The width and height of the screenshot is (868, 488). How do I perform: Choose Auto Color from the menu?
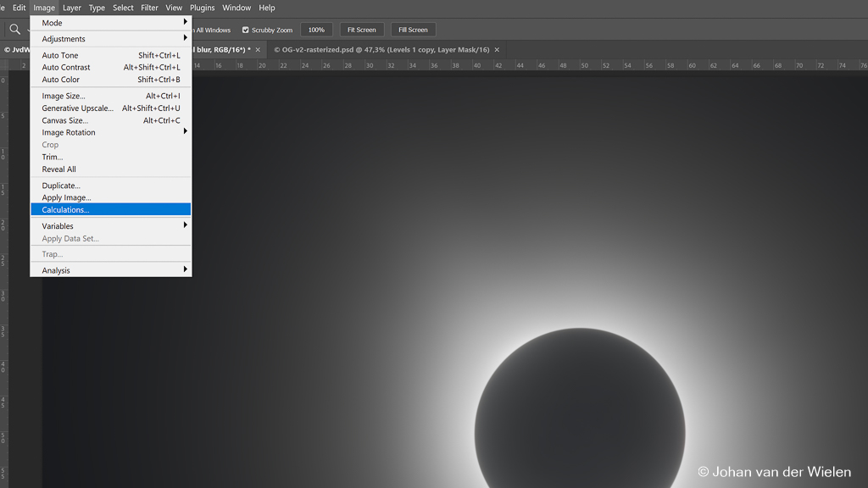point(111,80)
